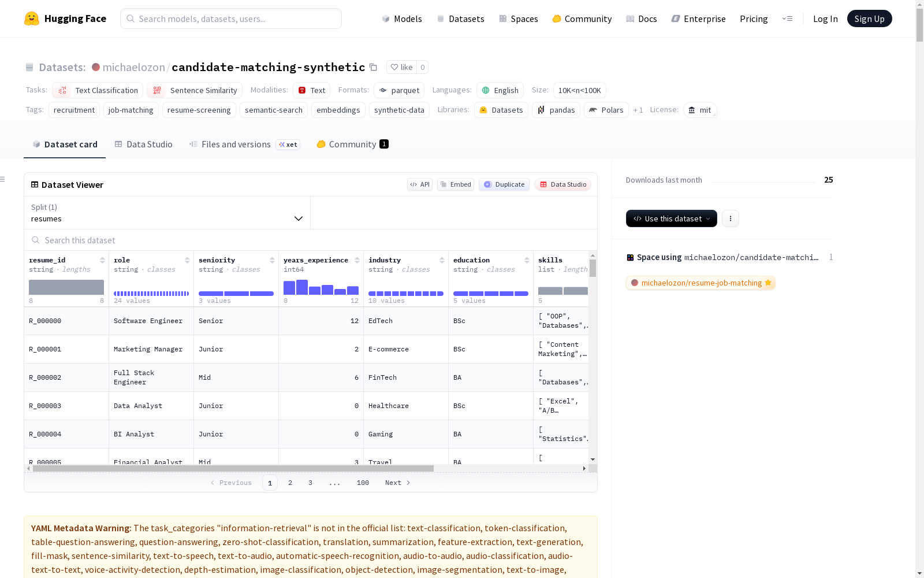Select the parquet format tag
The width and height of the screenshot is (924, 578).
click(399, 90)
